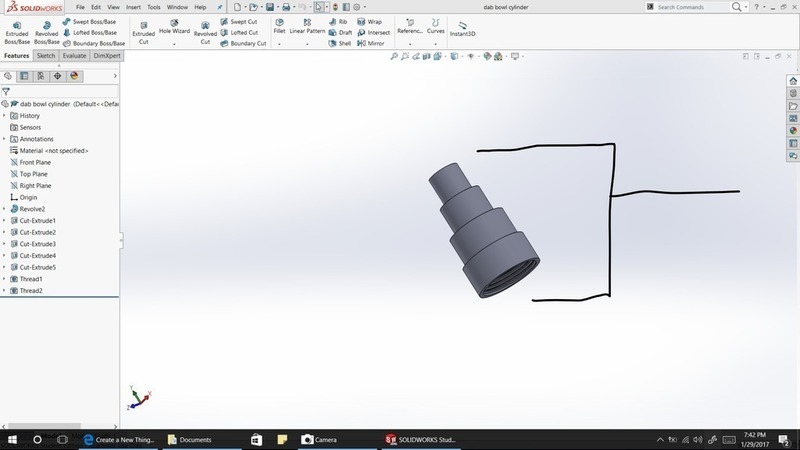Image resolution: width=800 pixels, height=450 pixels.
Task: Select the Right Plane item
Action: [x=30, y=186]
